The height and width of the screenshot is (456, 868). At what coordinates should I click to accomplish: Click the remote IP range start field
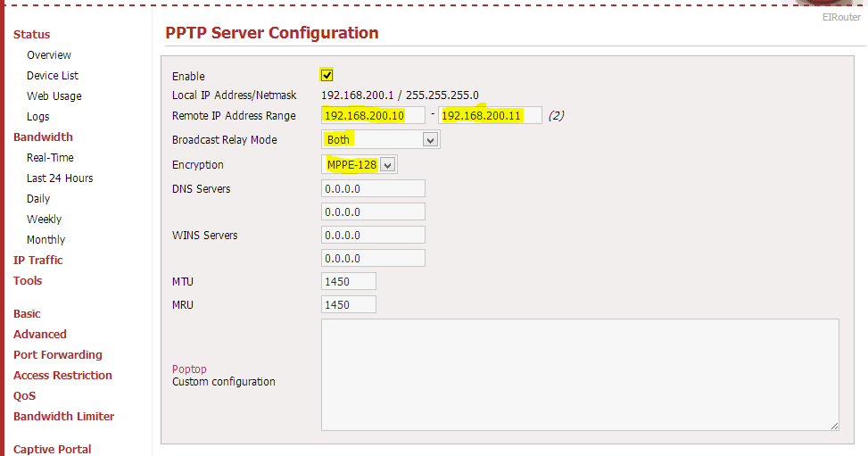[373, 115]
